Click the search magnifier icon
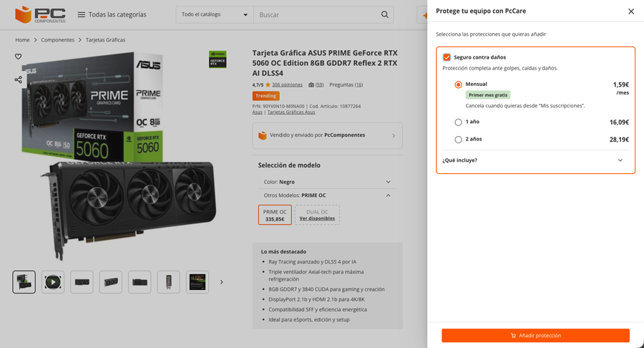Screen dimensions: 644x348 point(385,14)
